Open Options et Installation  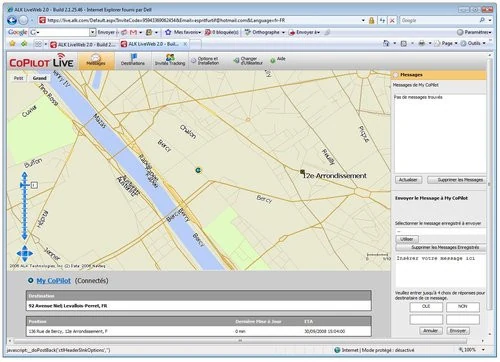click(205, 61)
